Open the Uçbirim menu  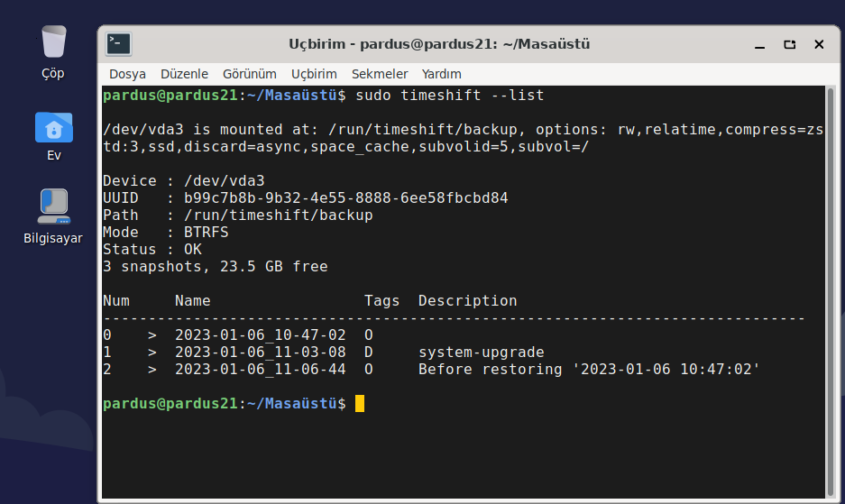(314, 74)
